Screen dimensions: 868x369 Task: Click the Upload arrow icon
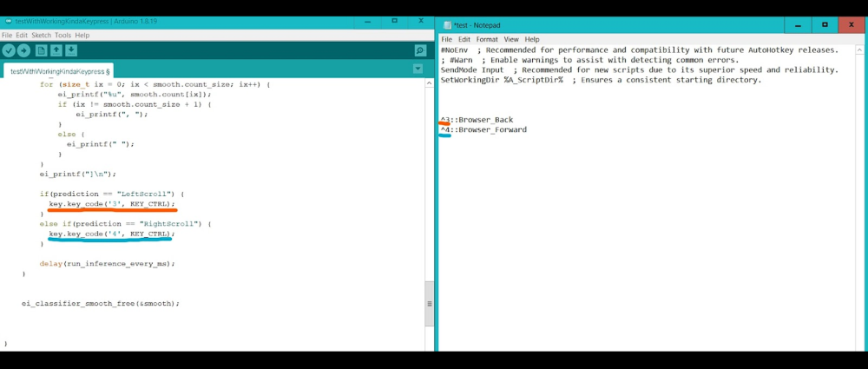[x=23, y=51]
